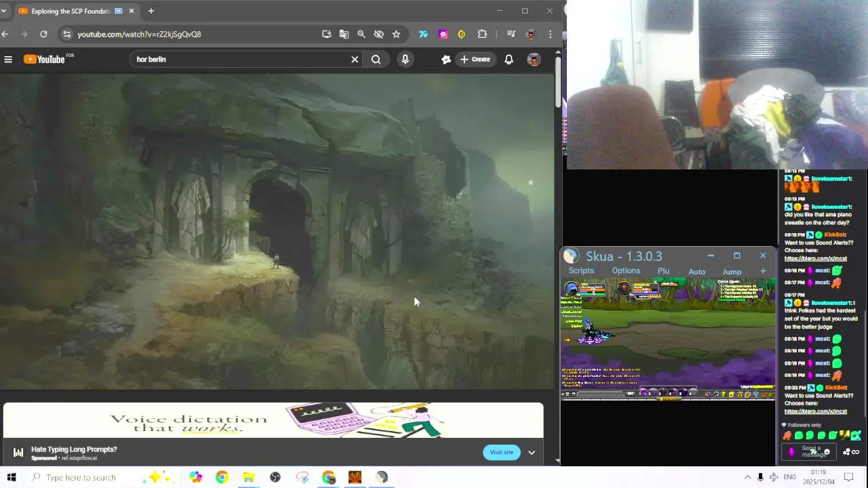Reload the page in Chrome
Viewport: 868px width, 488px height.
click(43, 34)
